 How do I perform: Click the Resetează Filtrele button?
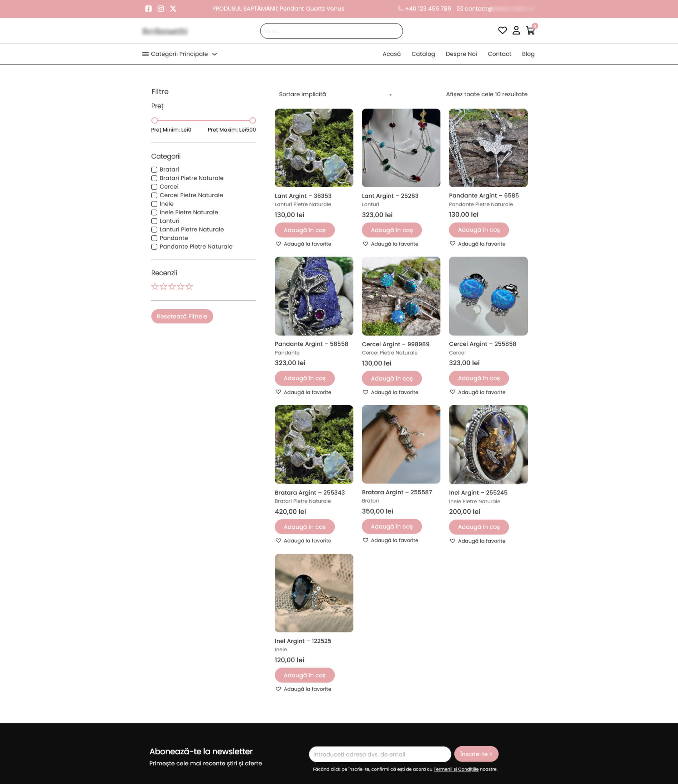tap(182, 316)
